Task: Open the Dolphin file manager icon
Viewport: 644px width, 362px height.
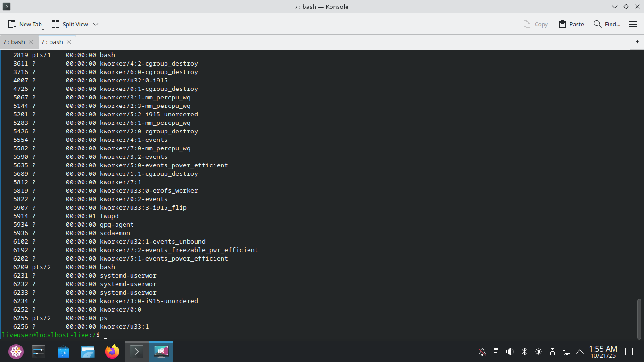Action: [x=88, y=352]
